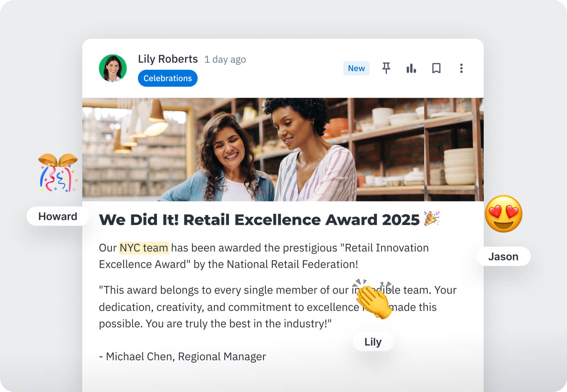Pin the post using the pin icon

coord(386,68)
